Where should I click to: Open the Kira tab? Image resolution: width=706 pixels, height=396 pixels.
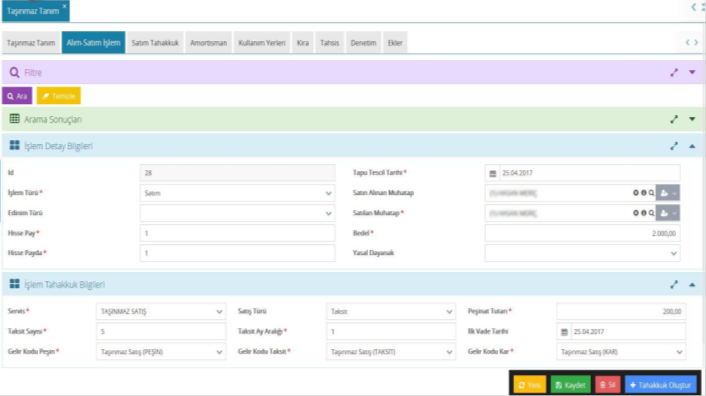[x=303, y=43]
